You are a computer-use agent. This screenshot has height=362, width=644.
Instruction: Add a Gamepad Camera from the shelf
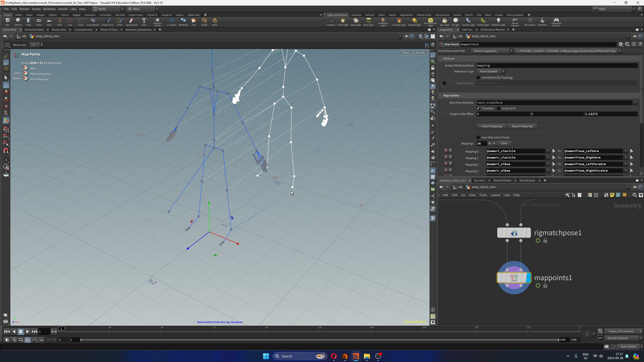coord(556,22)
